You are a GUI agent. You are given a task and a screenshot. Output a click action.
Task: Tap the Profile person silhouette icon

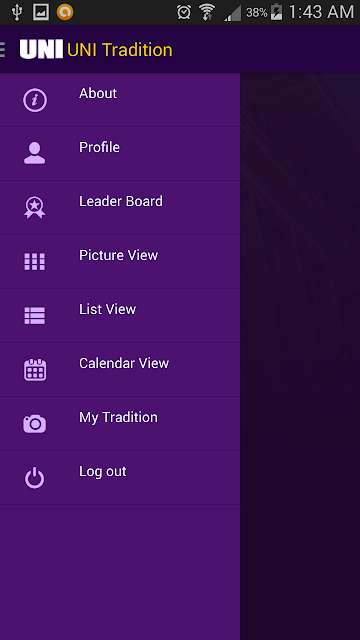(35, 153)
